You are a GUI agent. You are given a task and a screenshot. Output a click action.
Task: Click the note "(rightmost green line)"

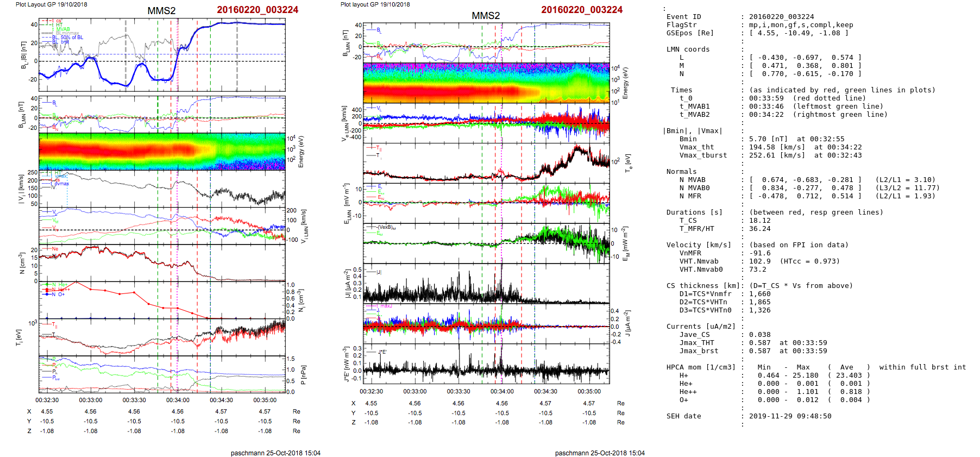(x=840, y=115)
